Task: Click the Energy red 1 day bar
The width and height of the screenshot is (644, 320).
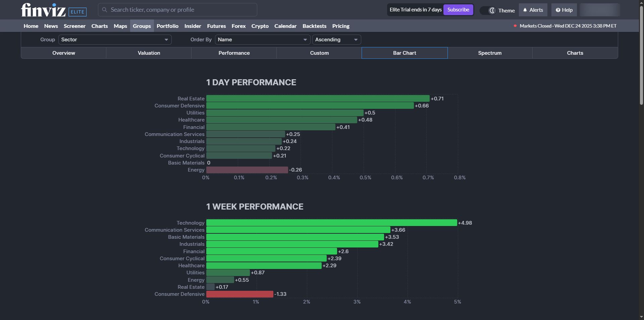Action: (x=247, y=170)
